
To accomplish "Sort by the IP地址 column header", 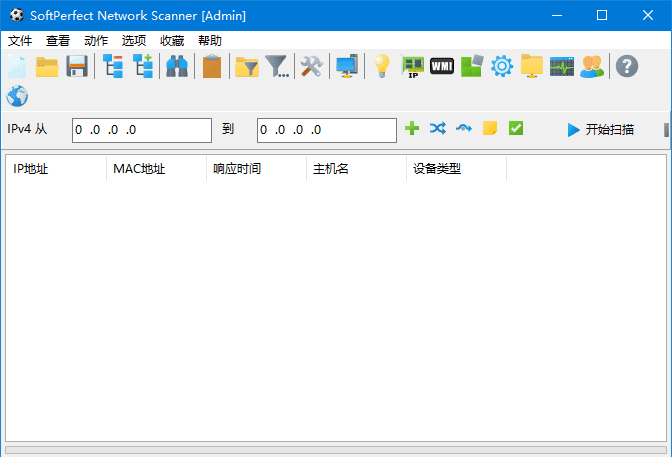I will click(x=56, y=168).
